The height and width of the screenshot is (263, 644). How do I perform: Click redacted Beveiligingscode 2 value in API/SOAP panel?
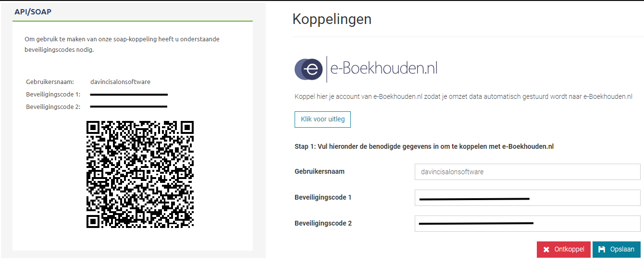pos(129,107)
